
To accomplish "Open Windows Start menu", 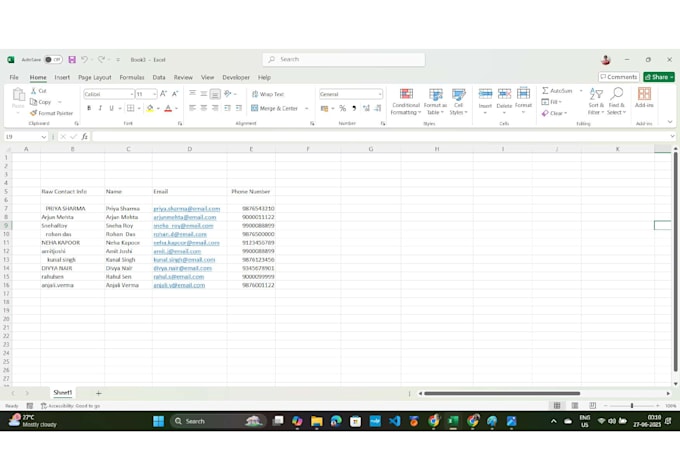I will coord(159,421).
